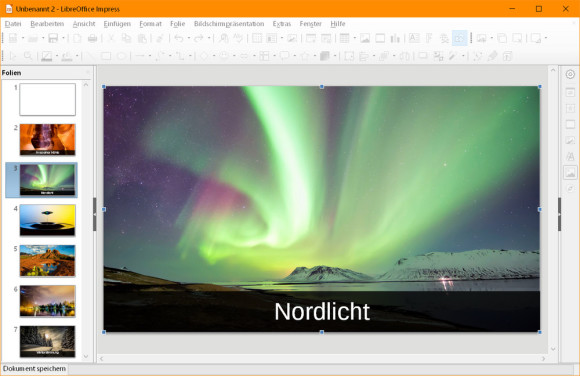Select slide 5 thumbnail

pos(47,261)
